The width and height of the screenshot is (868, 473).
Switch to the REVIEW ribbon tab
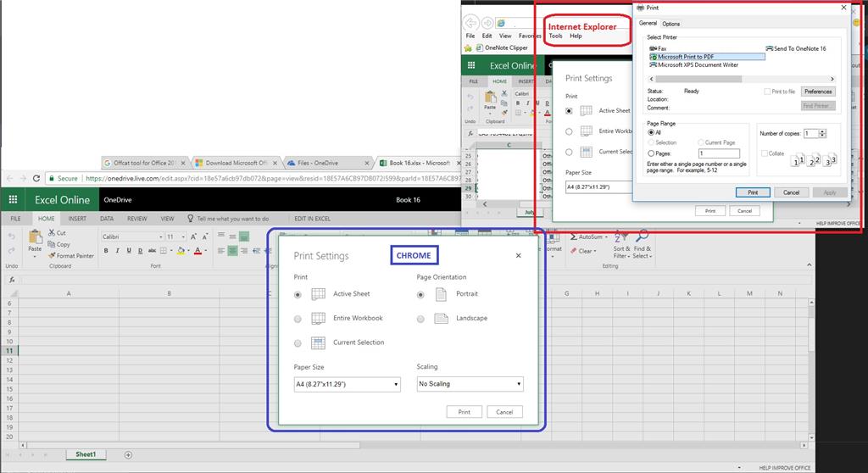(136, 219)
